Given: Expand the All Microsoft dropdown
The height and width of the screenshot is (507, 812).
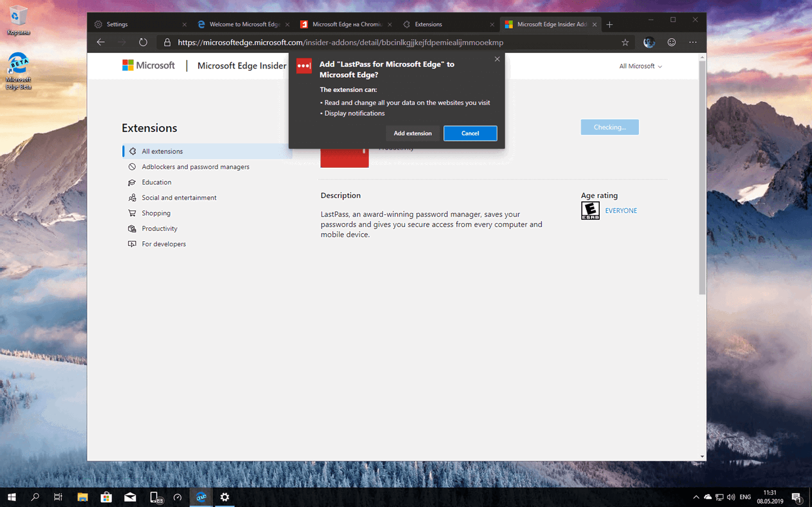Looking at the screenshot, I should 640,66.
